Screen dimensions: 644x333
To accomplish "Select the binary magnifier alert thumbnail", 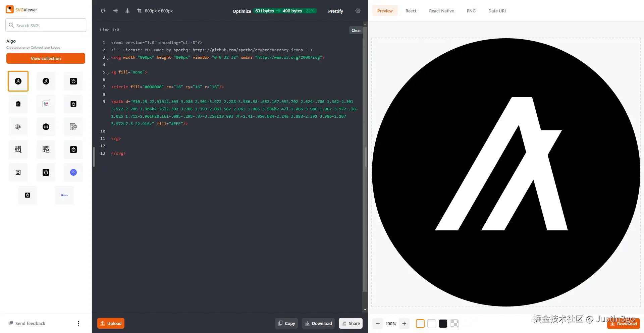I will [x=18, y=150].
